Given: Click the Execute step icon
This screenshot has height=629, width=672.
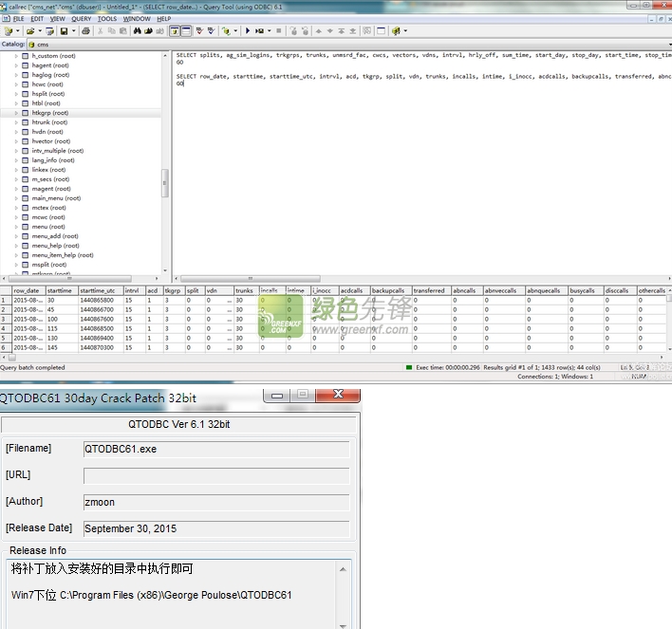Looking at the screenshot, I should [259, 31].
